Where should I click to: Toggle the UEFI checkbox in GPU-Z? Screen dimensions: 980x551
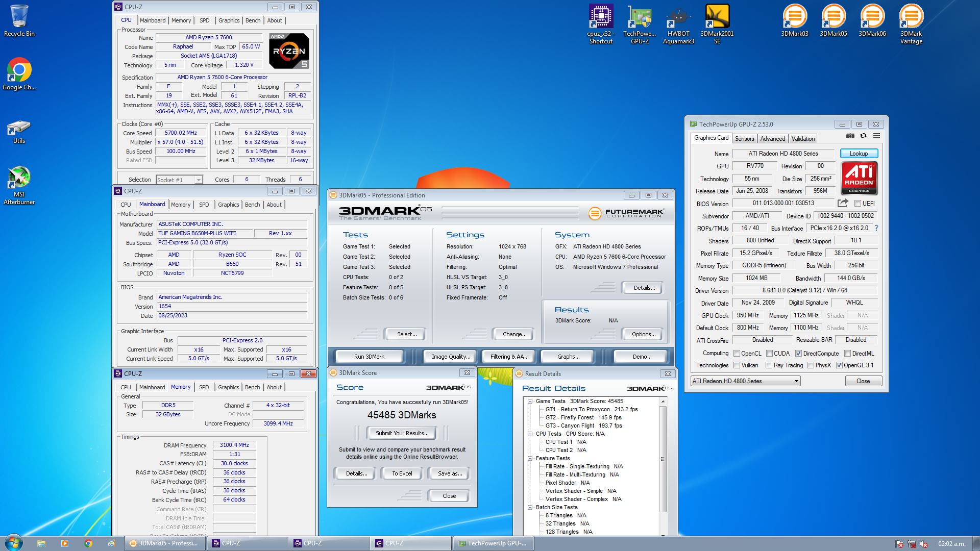coord(857,203)
